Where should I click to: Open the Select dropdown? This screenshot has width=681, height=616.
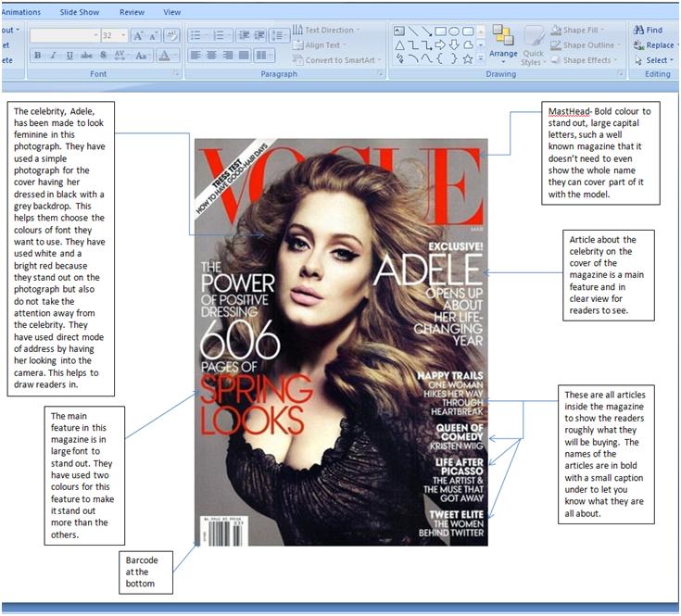654,60
